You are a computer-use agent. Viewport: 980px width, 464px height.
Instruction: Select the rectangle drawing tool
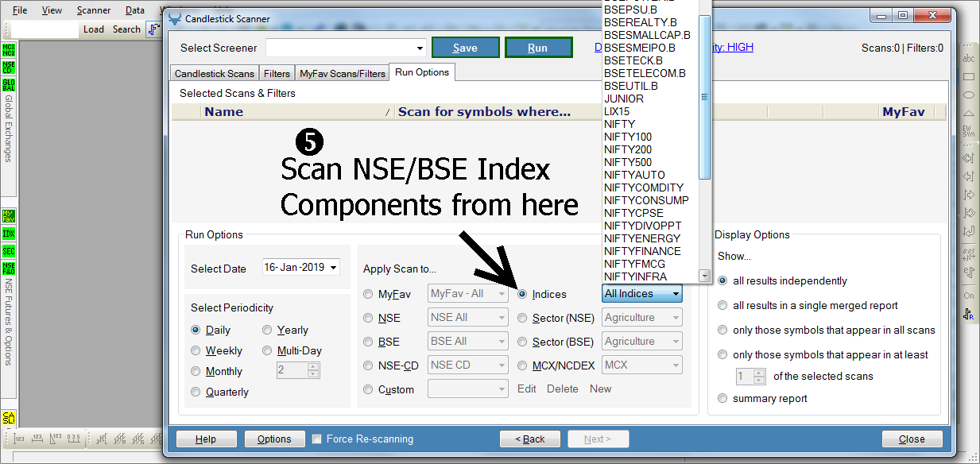click(x=969, y=77)
